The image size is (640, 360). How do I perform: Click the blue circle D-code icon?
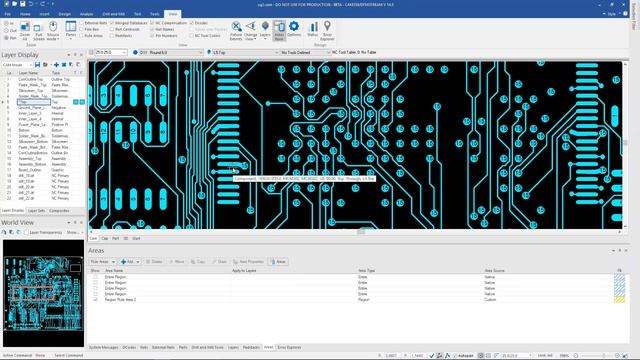pos(135,52)
